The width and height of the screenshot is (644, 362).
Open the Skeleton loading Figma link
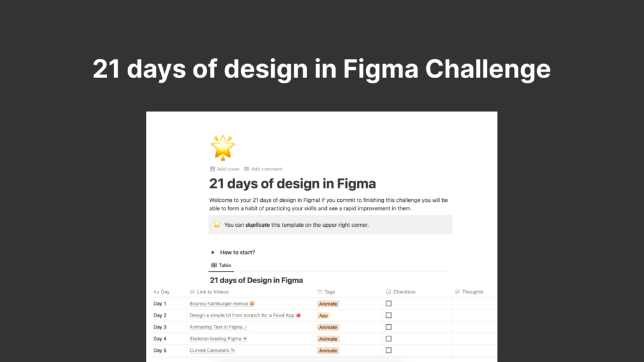click(215, 339)
